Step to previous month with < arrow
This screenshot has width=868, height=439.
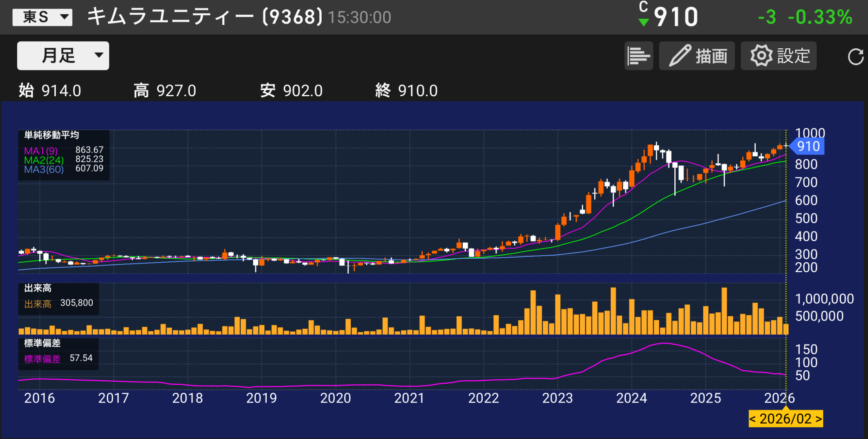click(753, 419)
